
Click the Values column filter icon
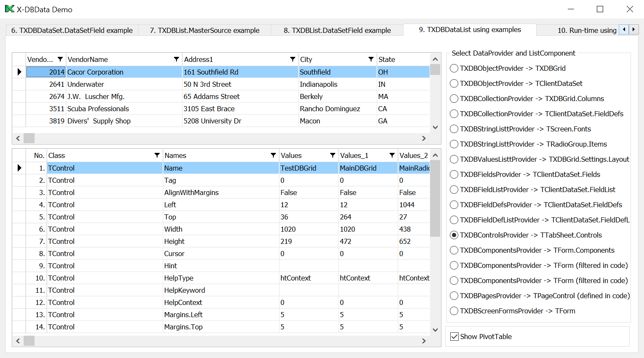333,155
